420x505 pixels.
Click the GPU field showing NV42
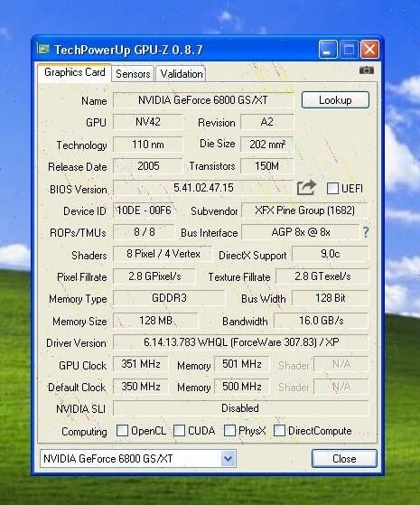click(148, 122)
